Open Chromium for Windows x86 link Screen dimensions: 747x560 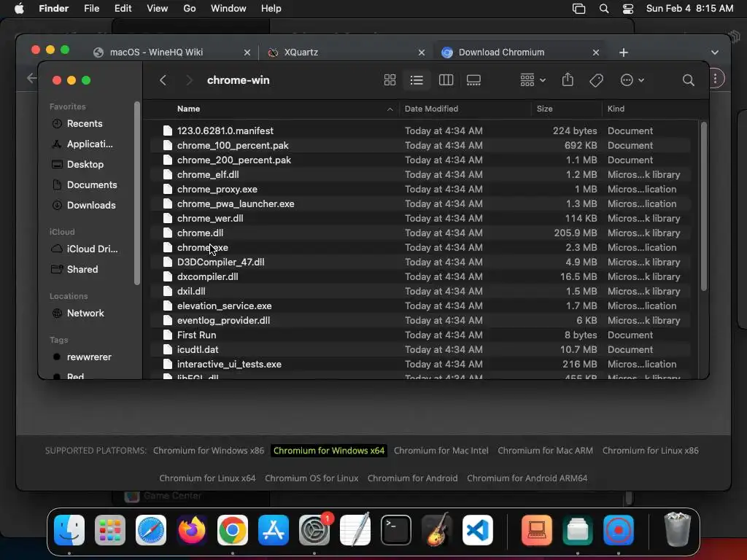point(209,451)
